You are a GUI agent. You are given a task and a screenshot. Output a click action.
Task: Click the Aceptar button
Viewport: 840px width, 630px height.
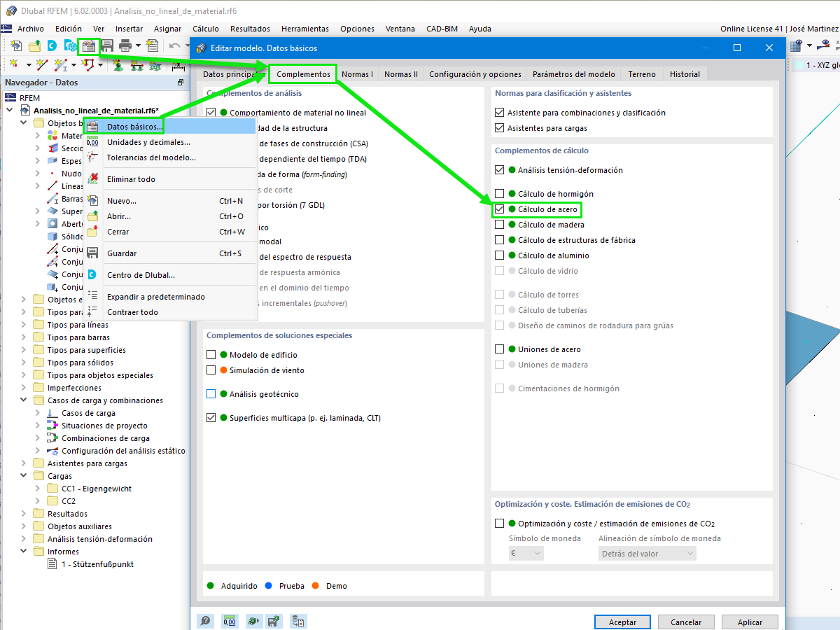click(x=622, y=622)
